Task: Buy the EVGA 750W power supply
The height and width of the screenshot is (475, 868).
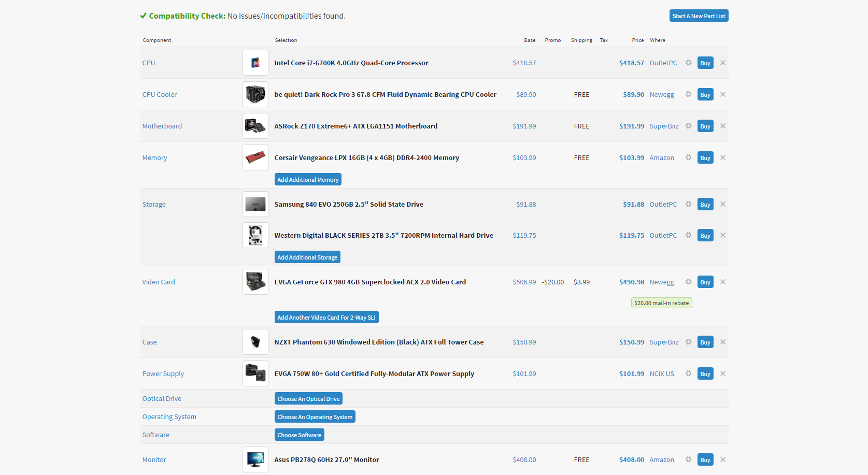Action: [705, 373]
